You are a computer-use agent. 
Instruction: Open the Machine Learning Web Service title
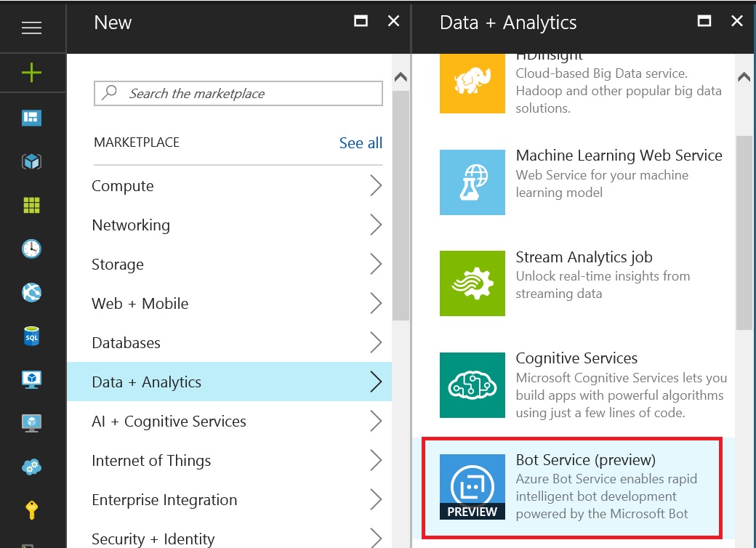click(619, 156)
